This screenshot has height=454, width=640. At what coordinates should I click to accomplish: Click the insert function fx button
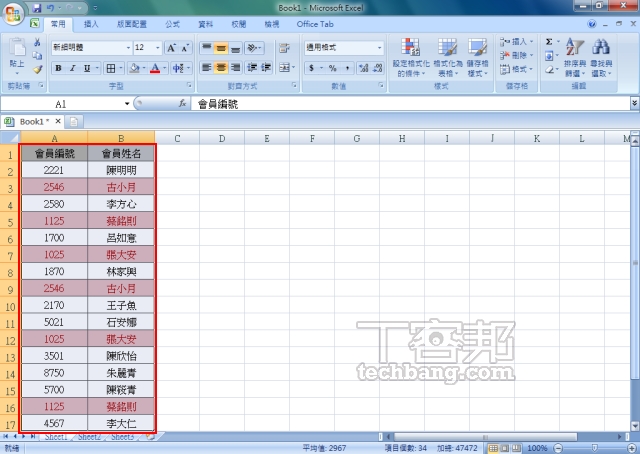tap(182, 104)
